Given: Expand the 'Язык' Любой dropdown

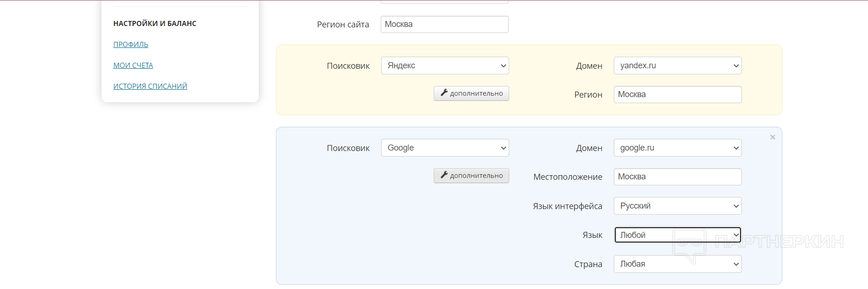Looking at the screenshot, I should [x=678, y=235].
